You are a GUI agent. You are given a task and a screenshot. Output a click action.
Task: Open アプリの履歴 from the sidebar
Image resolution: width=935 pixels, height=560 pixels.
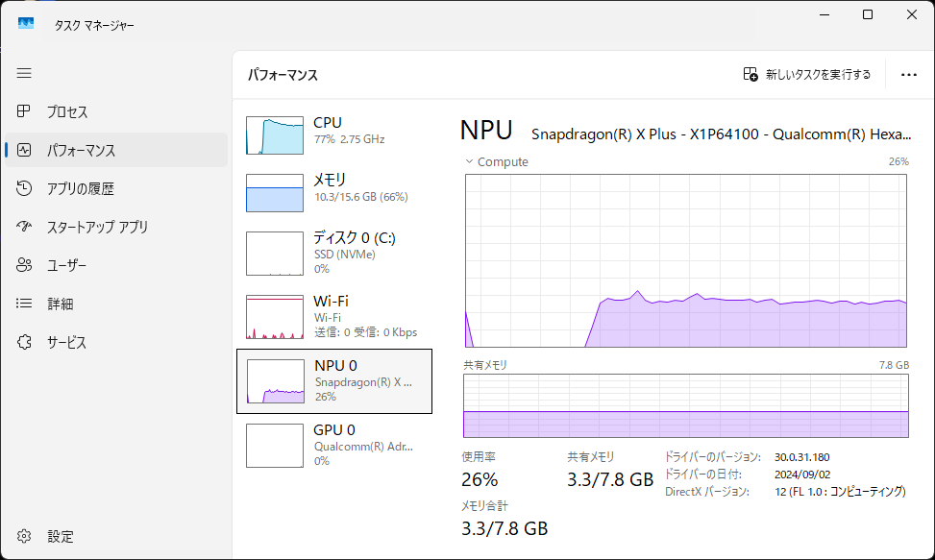24,188
